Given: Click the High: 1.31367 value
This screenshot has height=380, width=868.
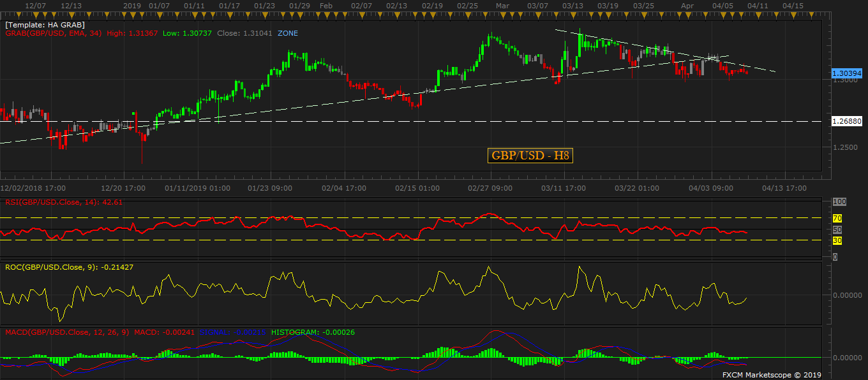Looking at the screenshot, I should [133, 33].
